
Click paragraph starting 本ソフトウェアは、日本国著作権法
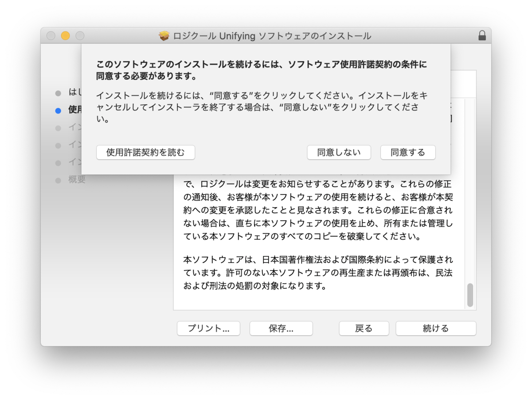point(318,273)
